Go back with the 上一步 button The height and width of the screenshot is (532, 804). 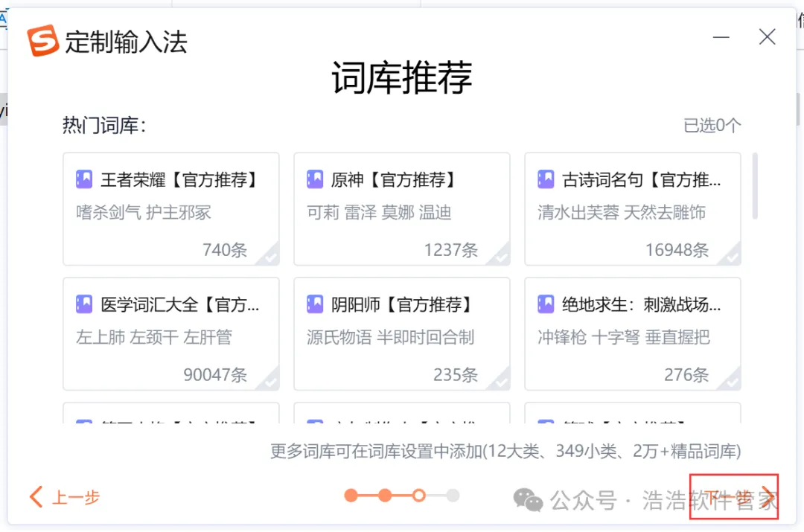tap(65, 496)
